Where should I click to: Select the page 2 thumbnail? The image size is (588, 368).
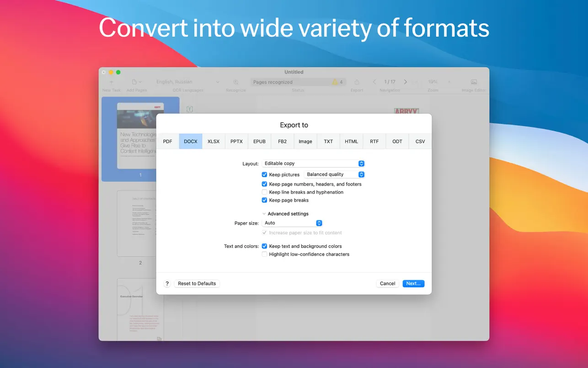[140, 223]
